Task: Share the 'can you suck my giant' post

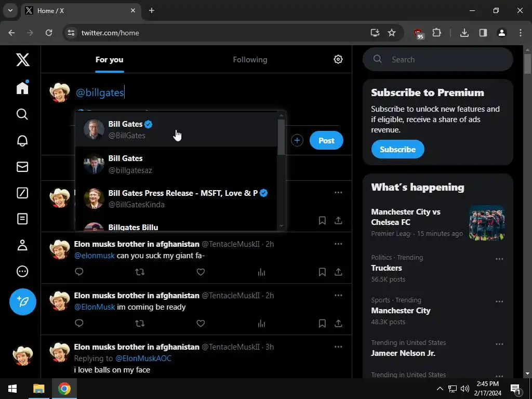Action: 338,272
